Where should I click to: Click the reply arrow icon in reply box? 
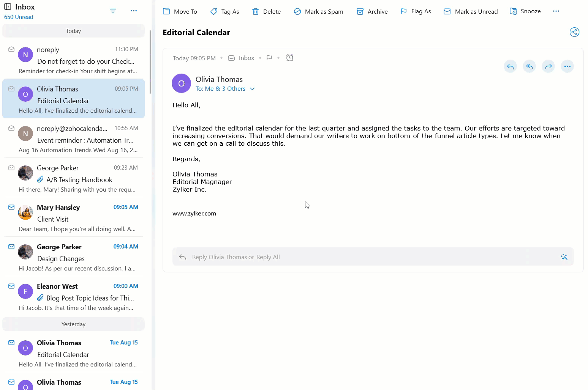[x=183, y=257]
